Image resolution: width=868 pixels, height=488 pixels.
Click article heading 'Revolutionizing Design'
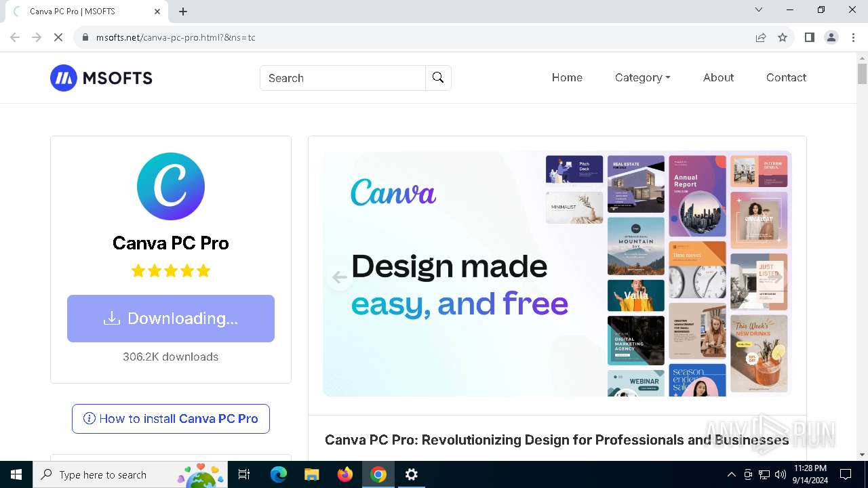pos(557,440)
